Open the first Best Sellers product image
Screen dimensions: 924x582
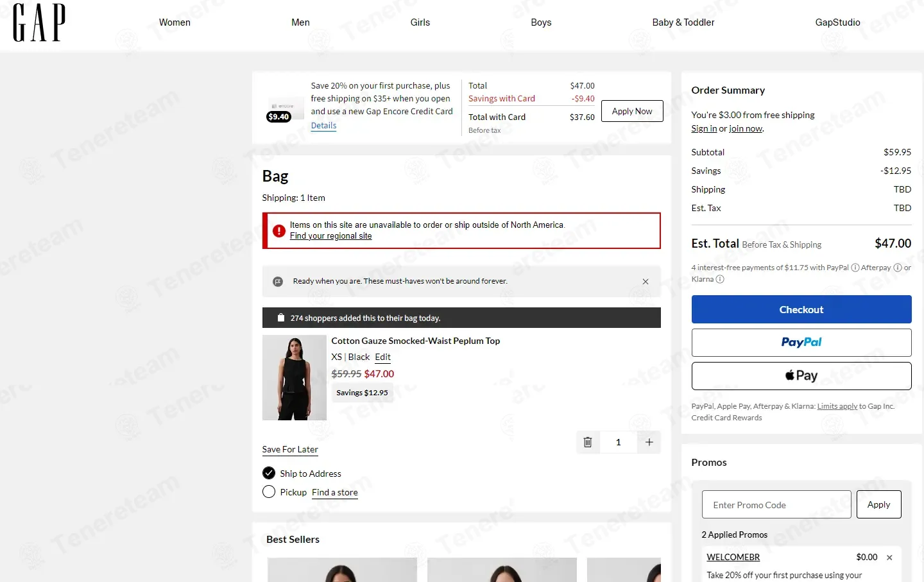tap(342, 570)
